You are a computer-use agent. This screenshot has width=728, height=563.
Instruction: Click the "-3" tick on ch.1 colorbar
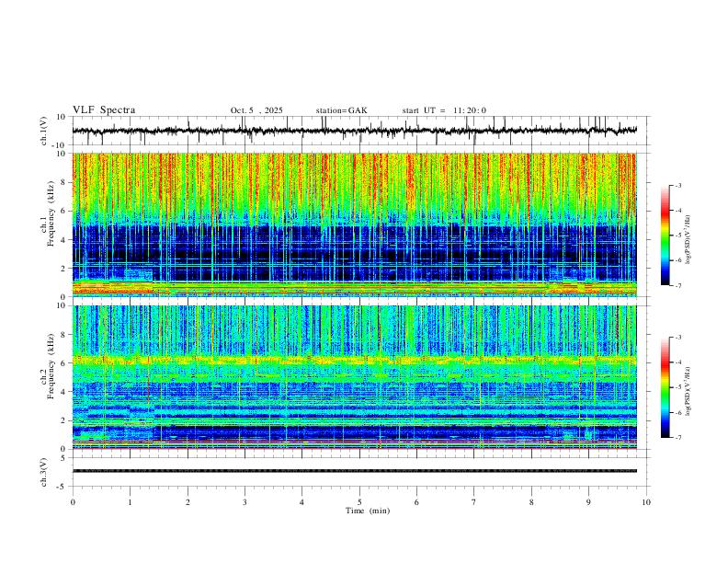coord(677,185)
